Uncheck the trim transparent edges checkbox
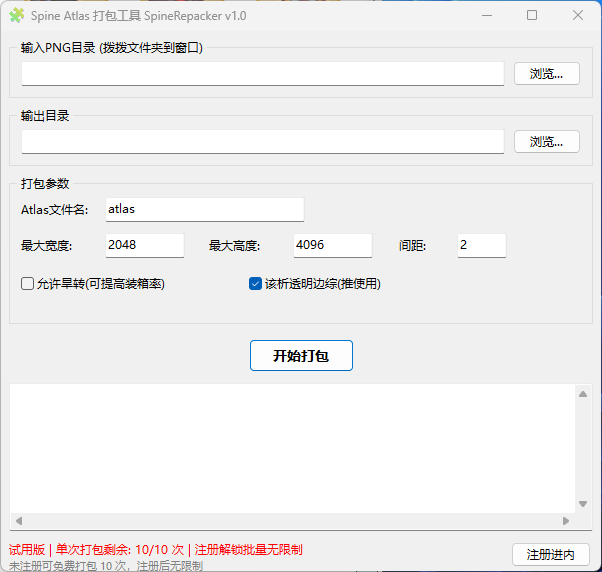Image resolution: width=602 pixels, height=572 pixels. tap(255, 284)
